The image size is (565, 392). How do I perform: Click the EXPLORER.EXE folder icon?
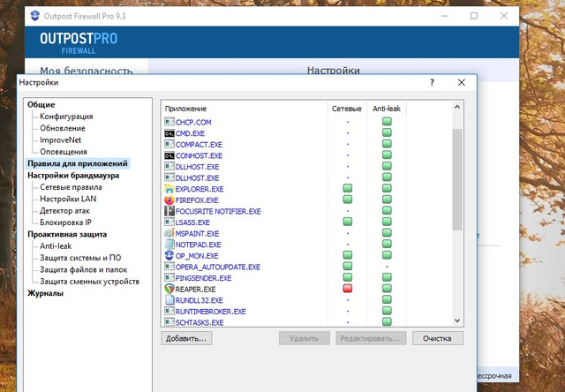(169, 189)
